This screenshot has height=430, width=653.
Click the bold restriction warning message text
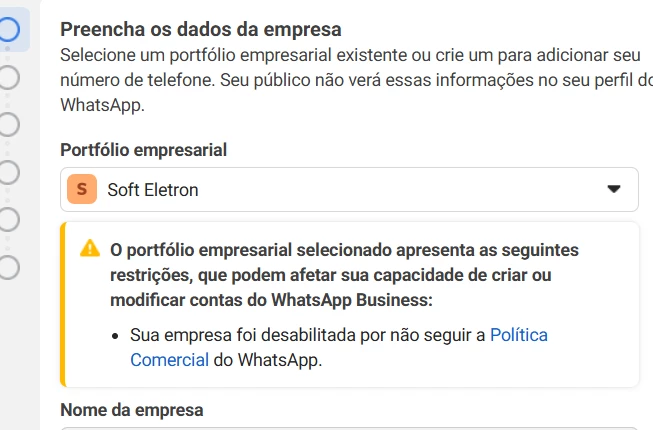point(344,275)
